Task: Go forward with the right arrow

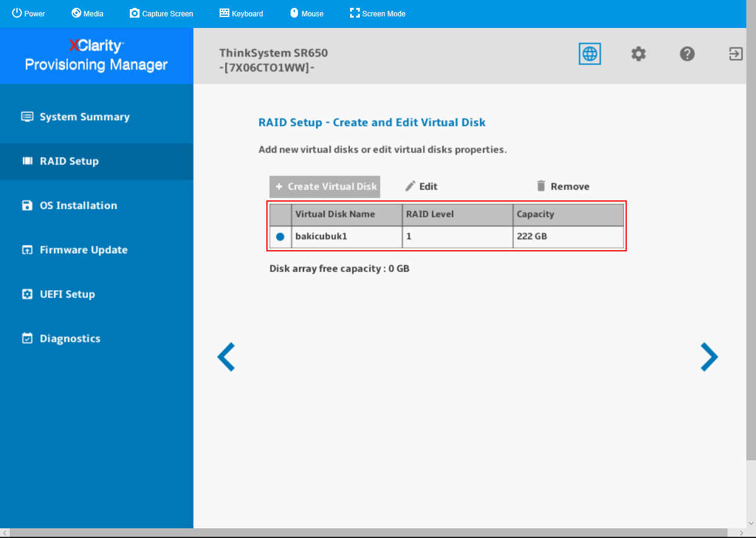Action: coord(709,357)
